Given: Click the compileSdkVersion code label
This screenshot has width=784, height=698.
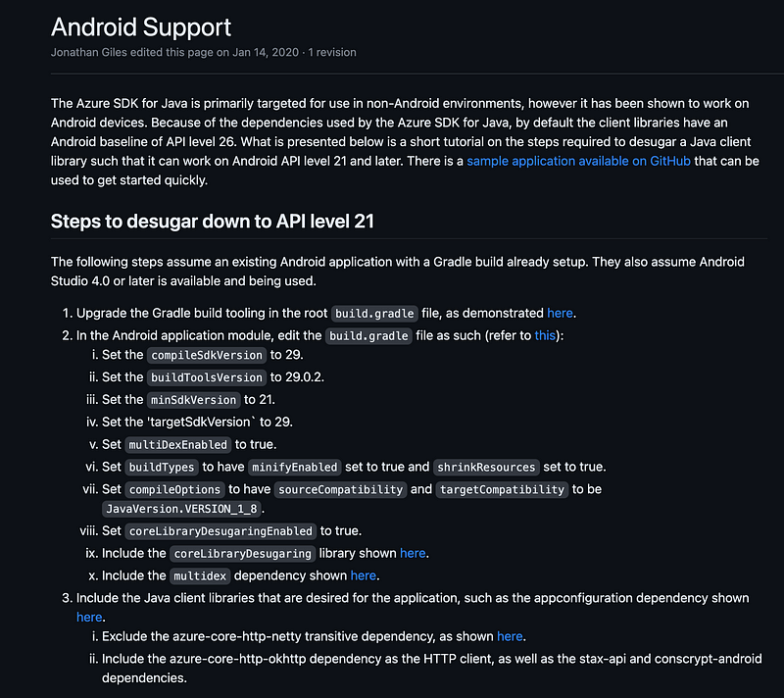Looking at the screenshot, I should [x=207, y=355].
